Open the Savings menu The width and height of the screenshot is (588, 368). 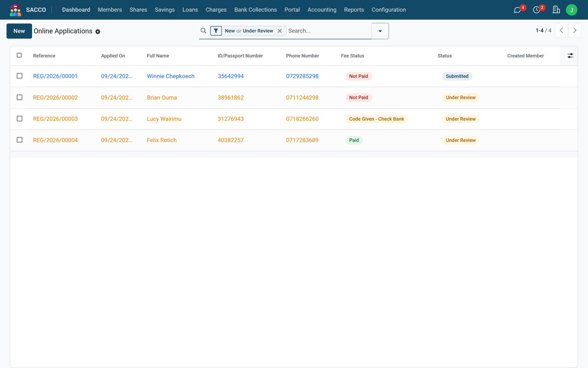165,10
